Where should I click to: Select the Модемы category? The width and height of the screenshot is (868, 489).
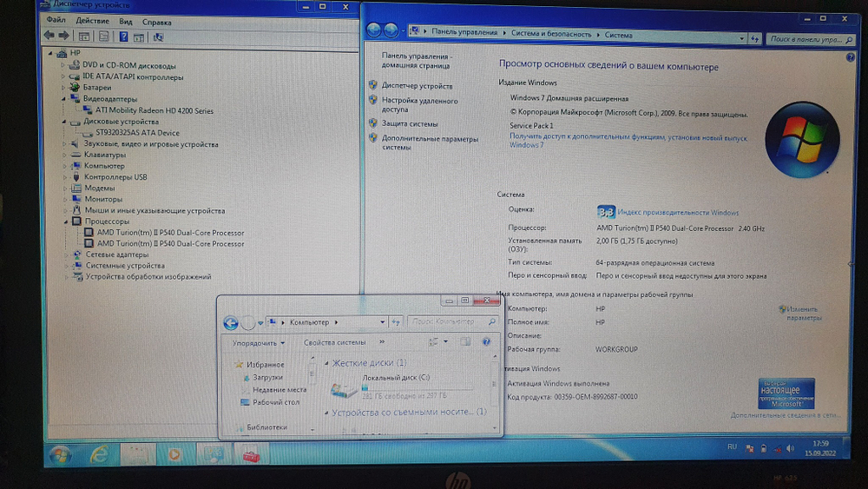99,188
